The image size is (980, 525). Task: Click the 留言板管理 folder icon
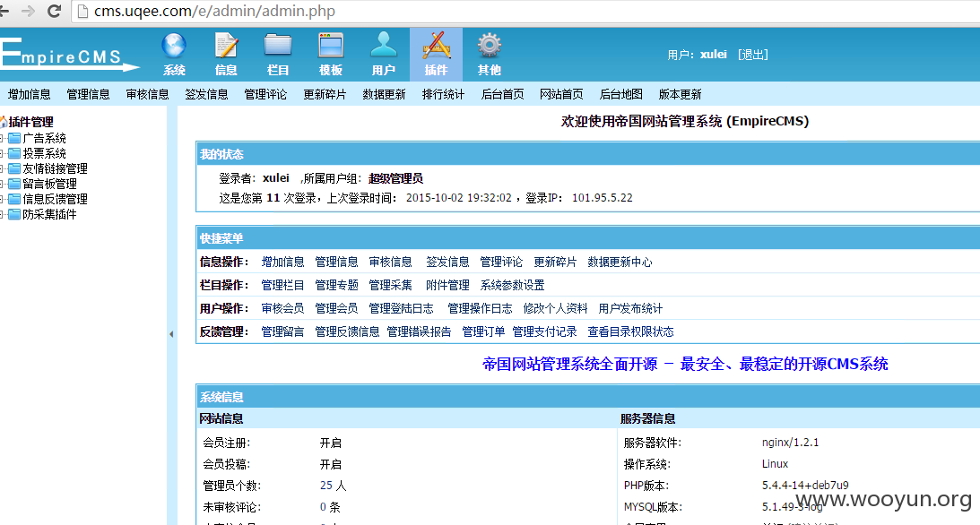(14, 184)
